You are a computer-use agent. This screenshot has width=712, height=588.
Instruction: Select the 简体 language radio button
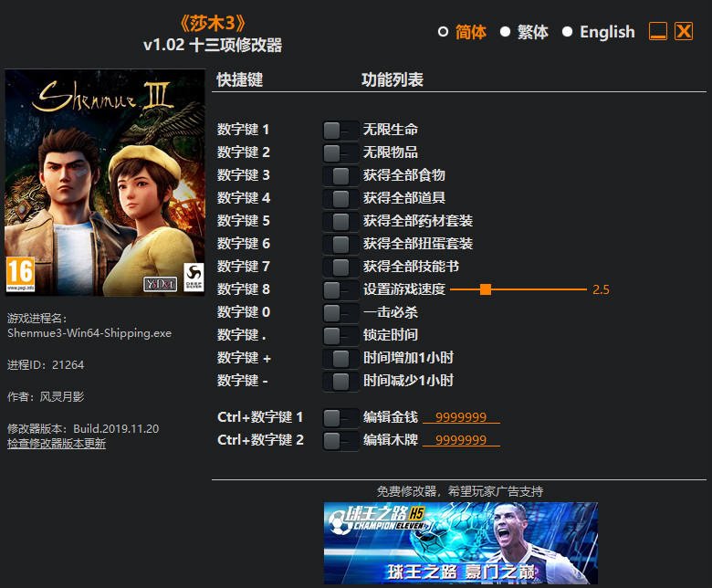pyautogui.click(x=444, y=32)
